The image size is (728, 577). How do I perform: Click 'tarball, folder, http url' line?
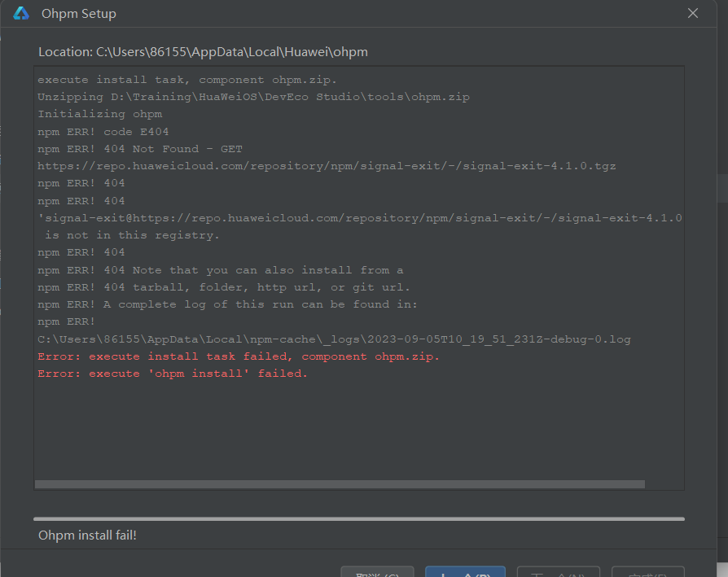coord(224,287)
